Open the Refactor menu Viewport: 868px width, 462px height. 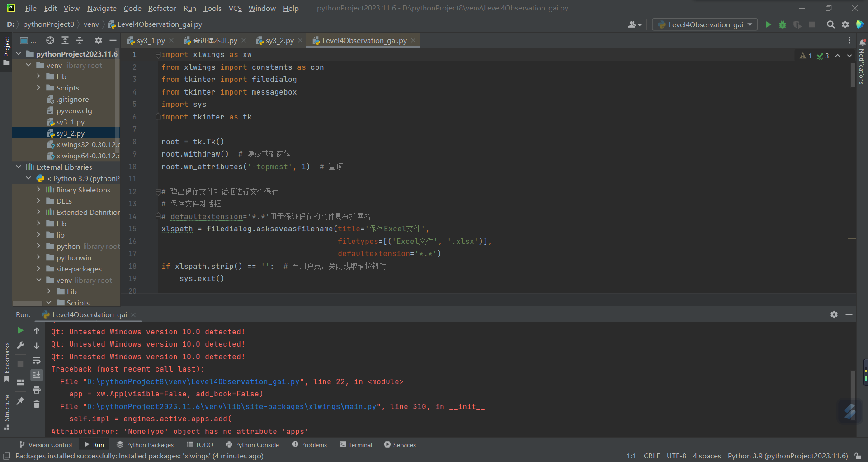(x=162, y=8)
